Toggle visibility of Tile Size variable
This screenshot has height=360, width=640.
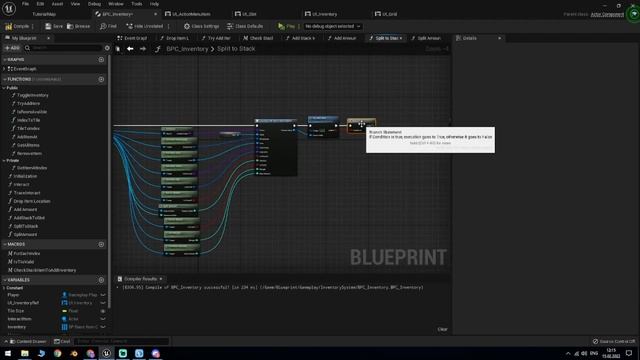pyautogui.click(x=103, y=311)
